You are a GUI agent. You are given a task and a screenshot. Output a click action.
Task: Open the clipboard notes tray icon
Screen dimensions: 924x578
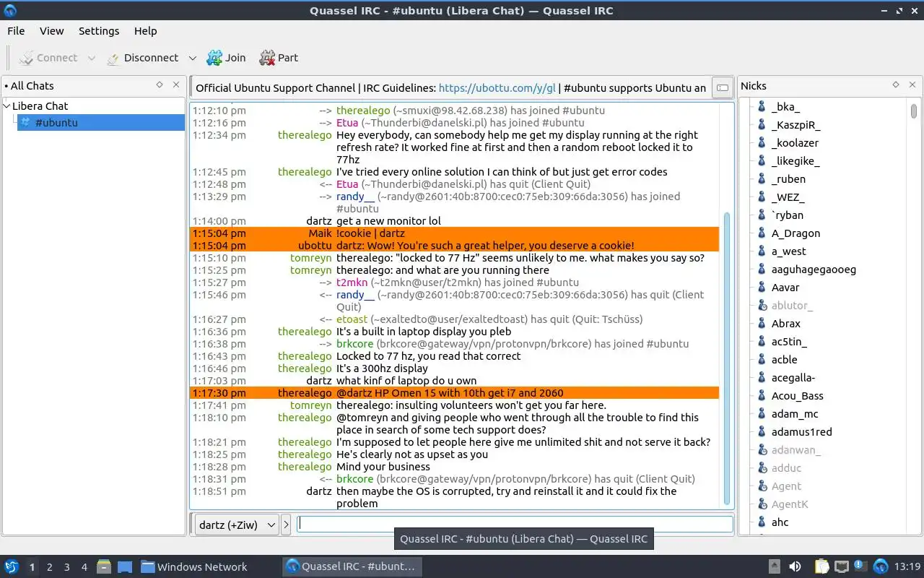click(x=822, y=567)
